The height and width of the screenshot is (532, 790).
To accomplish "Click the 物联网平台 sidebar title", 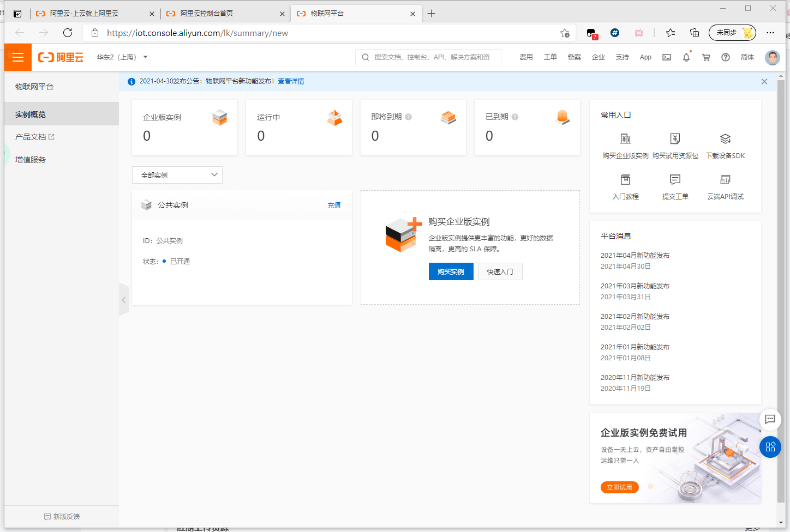I will tap(34, 87).
